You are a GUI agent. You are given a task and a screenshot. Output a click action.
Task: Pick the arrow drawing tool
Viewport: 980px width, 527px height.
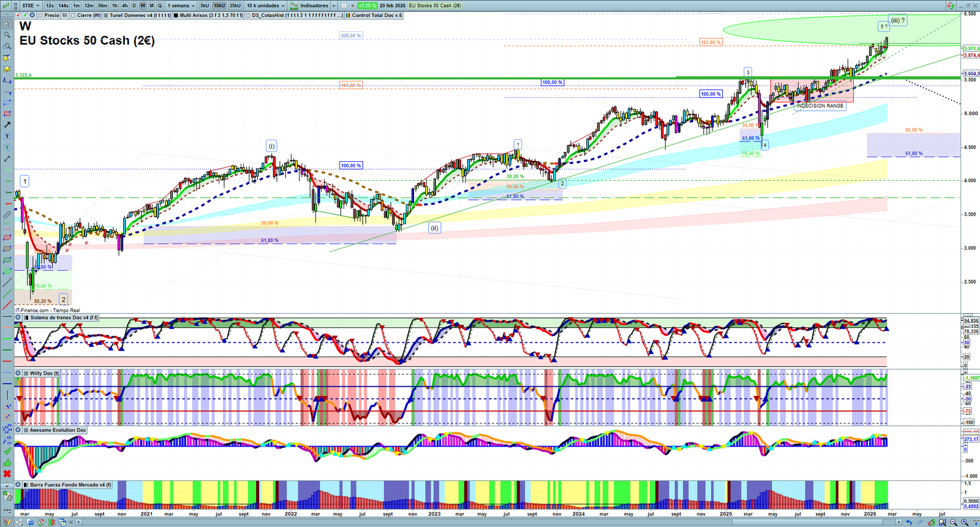7,125
